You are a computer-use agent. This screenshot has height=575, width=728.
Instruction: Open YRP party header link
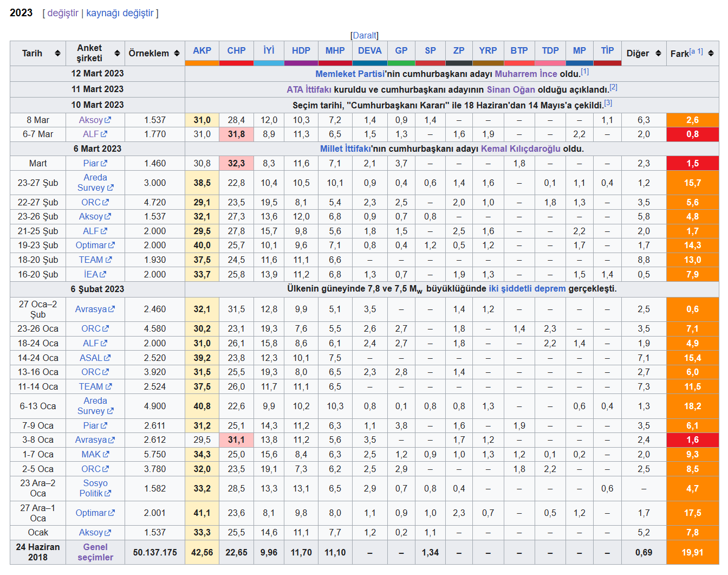(x=488, y=50)
